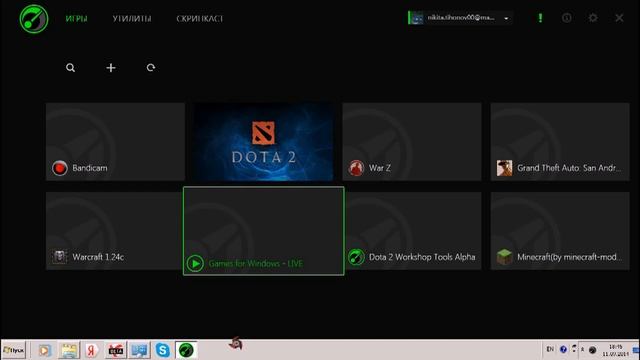Screen dimensions: 640x360
Task: Click the Dota 2 Workshop Tools icon
Action: tap(356, 257)
